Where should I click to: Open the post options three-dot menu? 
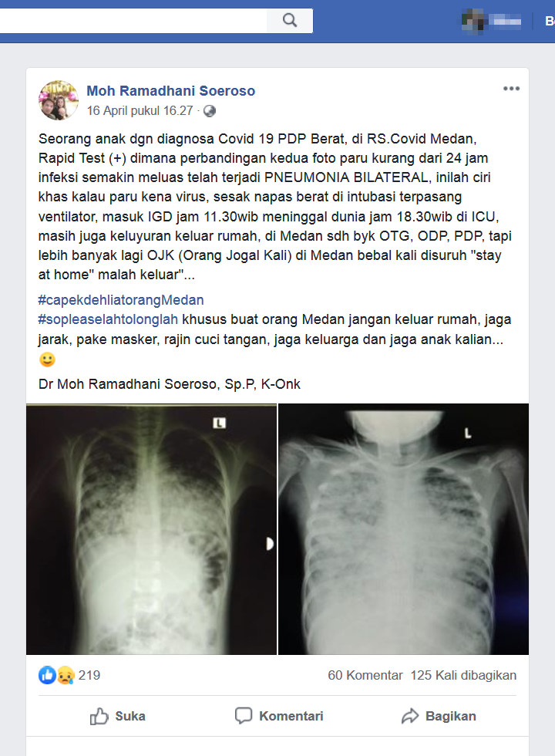point(511,89)
